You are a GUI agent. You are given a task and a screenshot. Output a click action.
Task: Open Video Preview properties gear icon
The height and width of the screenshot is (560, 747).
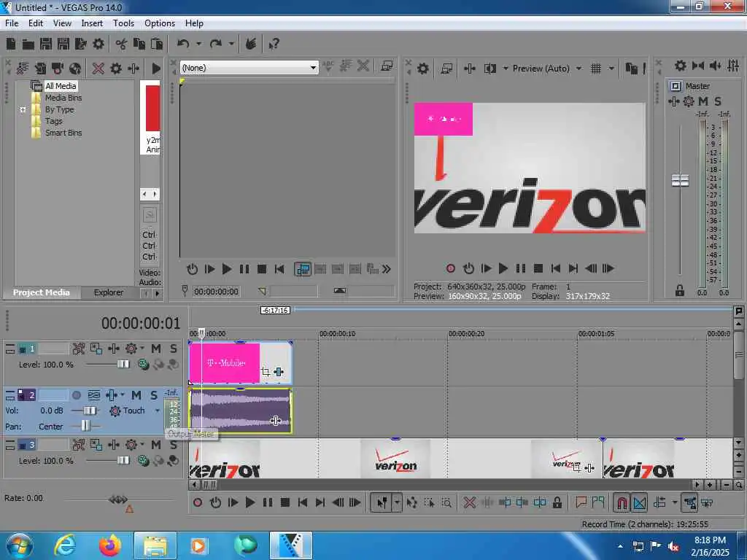422,69
